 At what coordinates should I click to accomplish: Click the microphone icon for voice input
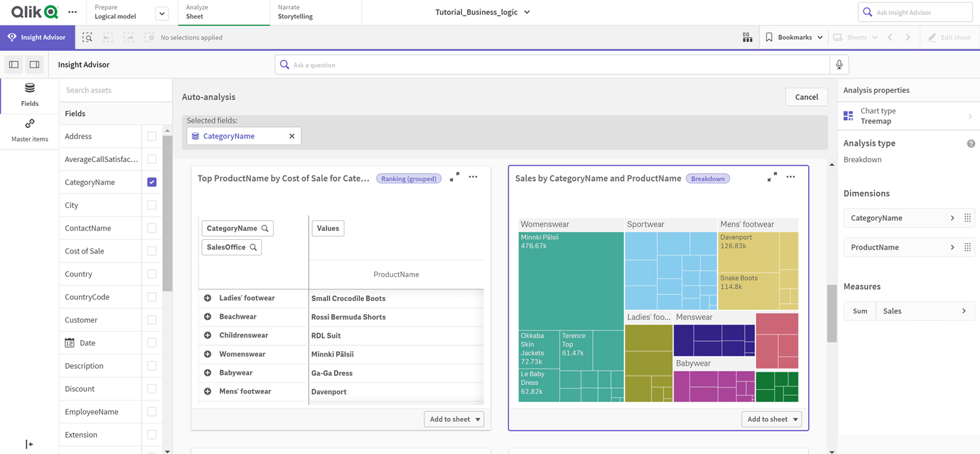839,64
